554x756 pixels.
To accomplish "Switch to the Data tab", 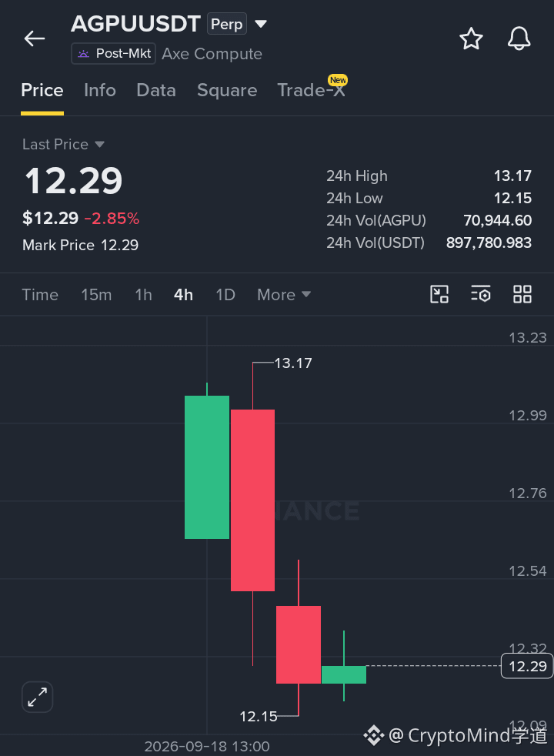I will (x=156, y=90).
